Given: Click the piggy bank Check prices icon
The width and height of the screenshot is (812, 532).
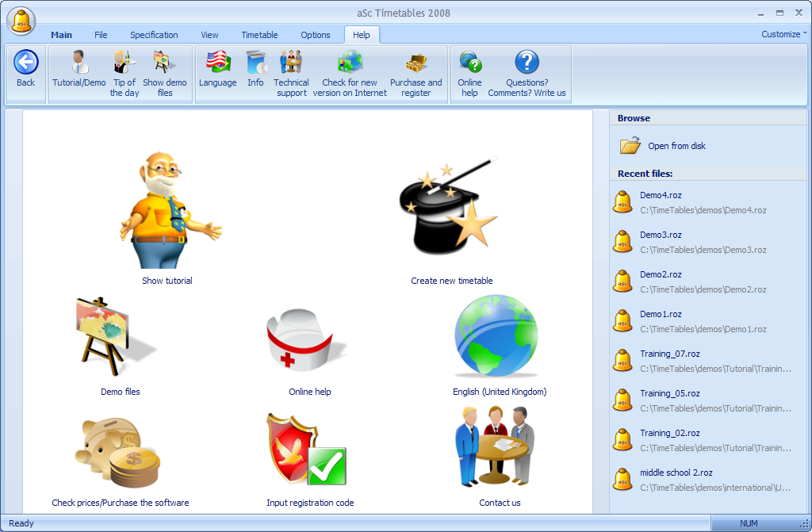Looking at the screenshot, I should click(120, 452).
